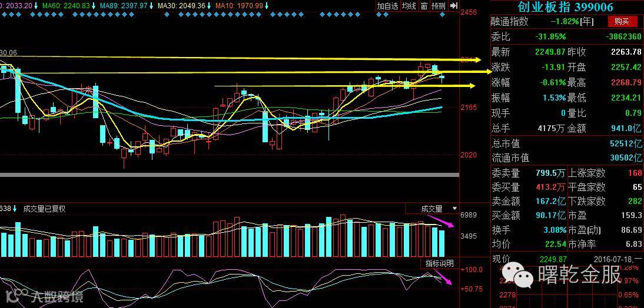Image resolution: width=644 pixels, height=308 pixels.
Task: Click the [年] period selector
Action: click(x=587, y=22)
